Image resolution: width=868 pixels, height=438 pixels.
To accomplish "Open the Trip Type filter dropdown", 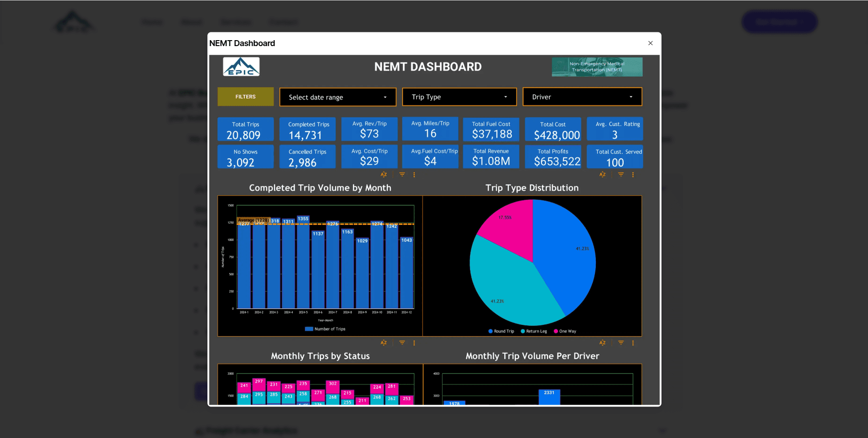I will pyautogui.click(x=459, y=97).
